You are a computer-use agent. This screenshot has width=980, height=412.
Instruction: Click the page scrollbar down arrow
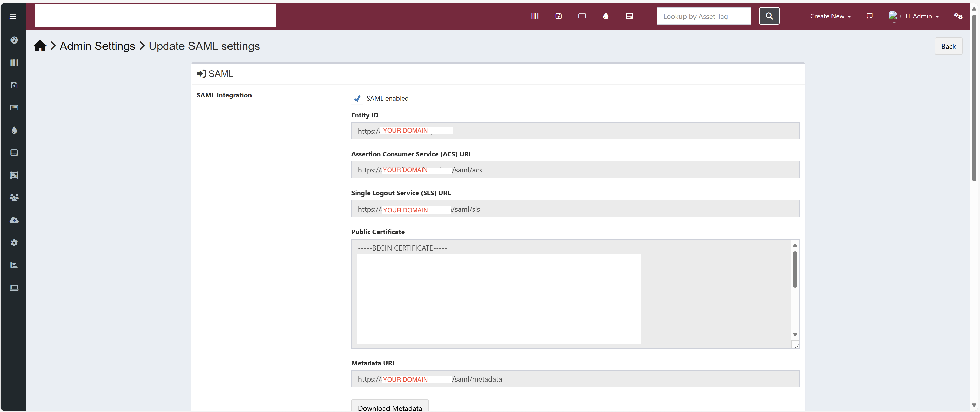(974, 405)
